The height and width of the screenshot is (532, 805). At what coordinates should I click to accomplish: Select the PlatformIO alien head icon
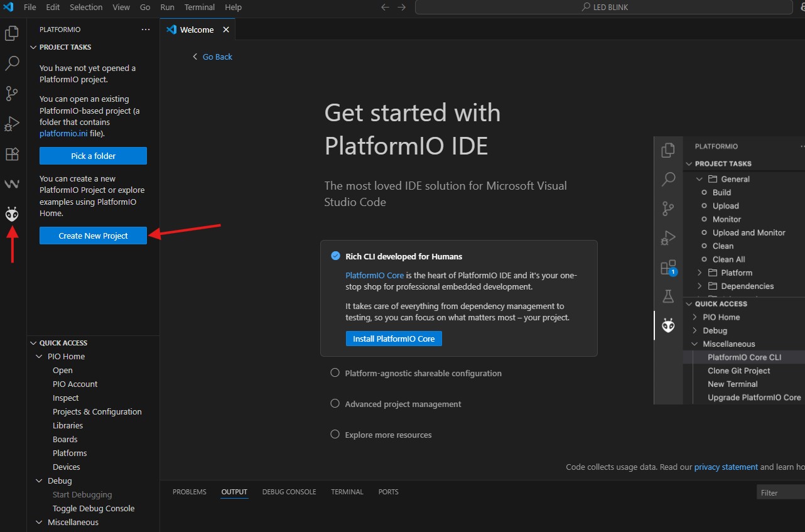click(x=12, y=214)
